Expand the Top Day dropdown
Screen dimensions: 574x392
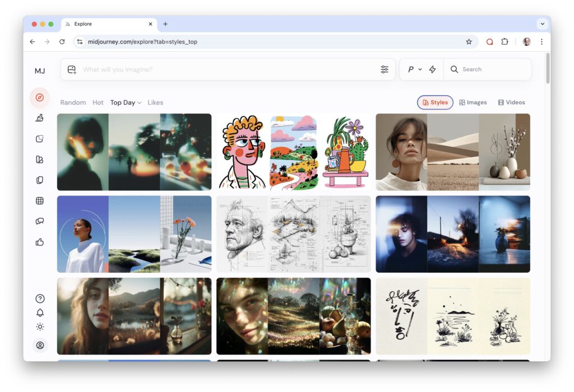126,102
